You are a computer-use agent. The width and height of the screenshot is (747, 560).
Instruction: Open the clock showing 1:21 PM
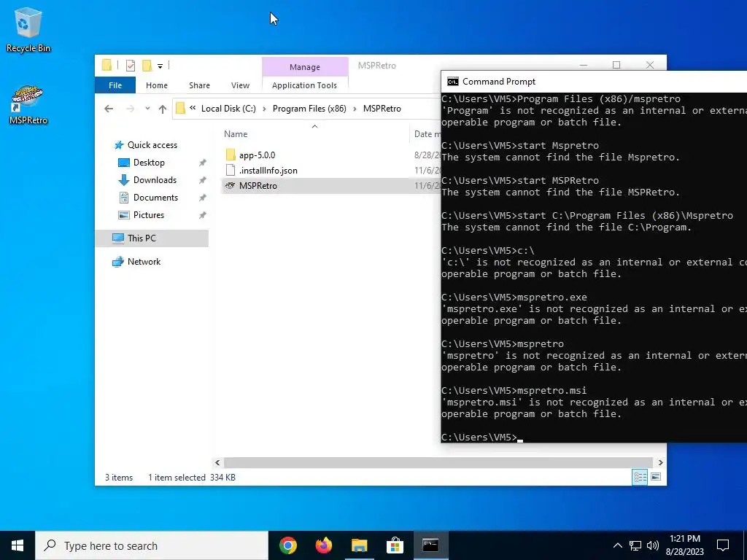684,545
